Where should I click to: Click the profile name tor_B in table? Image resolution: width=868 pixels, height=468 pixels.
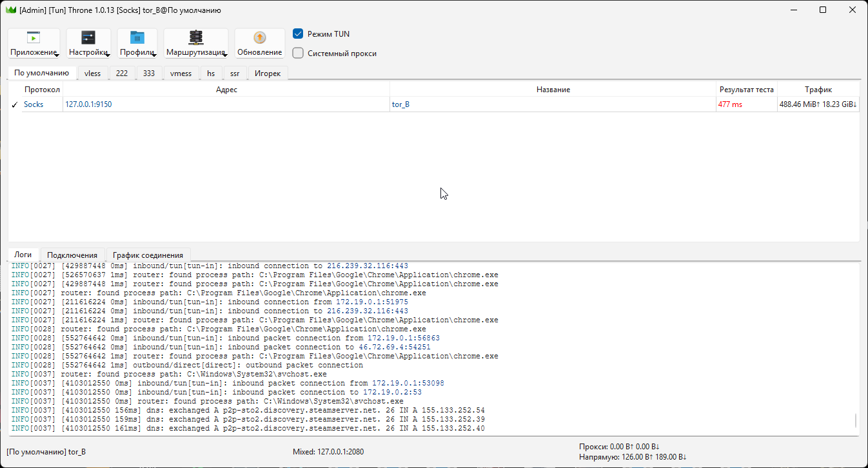coord(400,104)
